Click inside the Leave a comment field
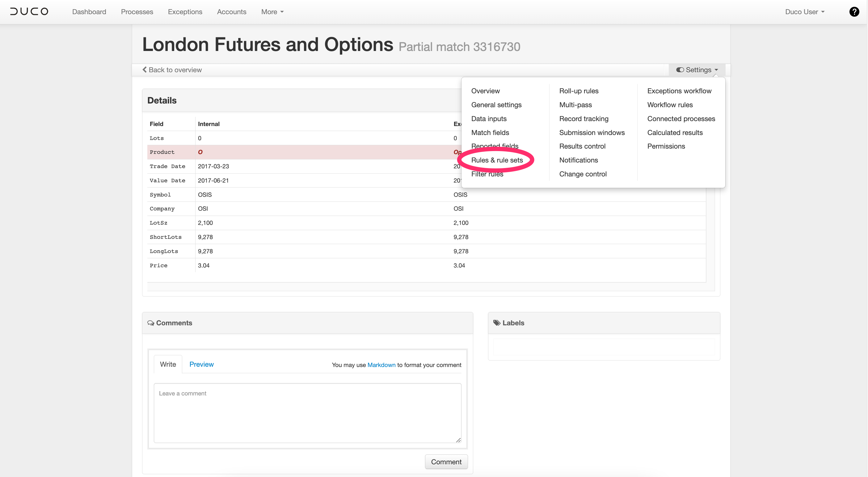 pyautogui.click(x=307, y=413)
